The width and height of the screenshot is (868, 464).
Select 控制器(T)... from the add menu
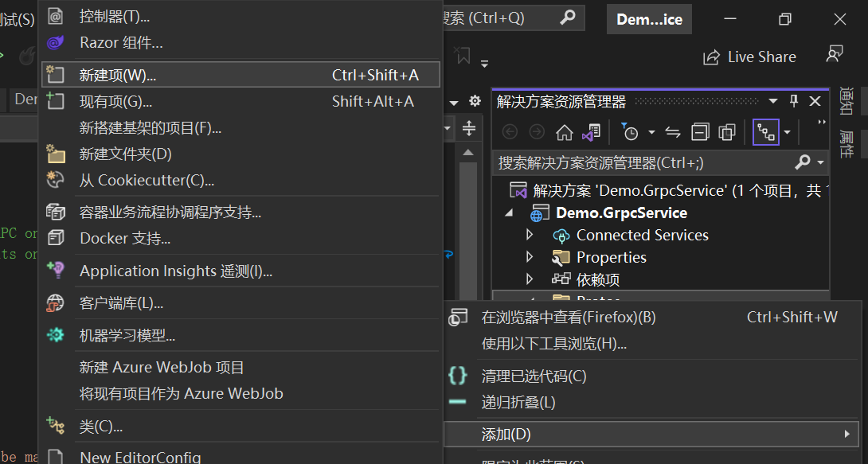240,17
